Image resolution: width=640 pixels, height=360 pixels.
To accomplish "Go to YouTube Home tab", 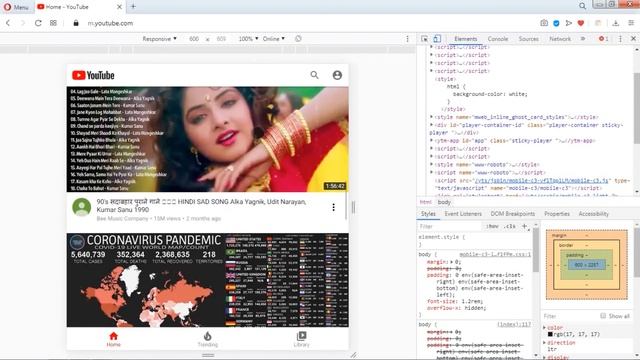I will tap(113, 339).
